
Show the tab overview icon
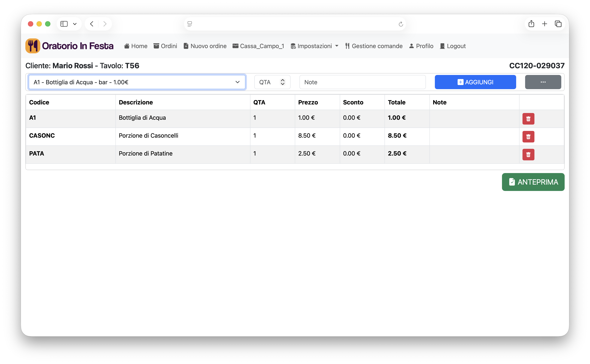[558, 24]
